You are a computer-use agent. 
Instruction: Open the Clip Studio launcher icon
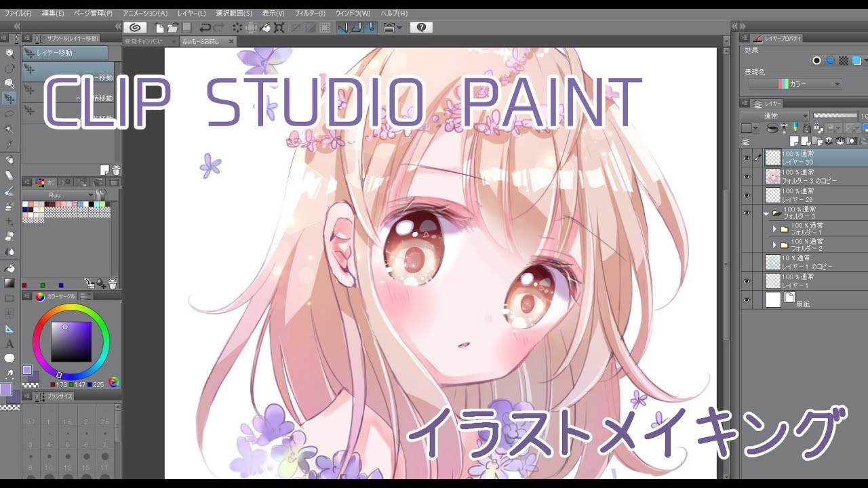click(134, 28)
